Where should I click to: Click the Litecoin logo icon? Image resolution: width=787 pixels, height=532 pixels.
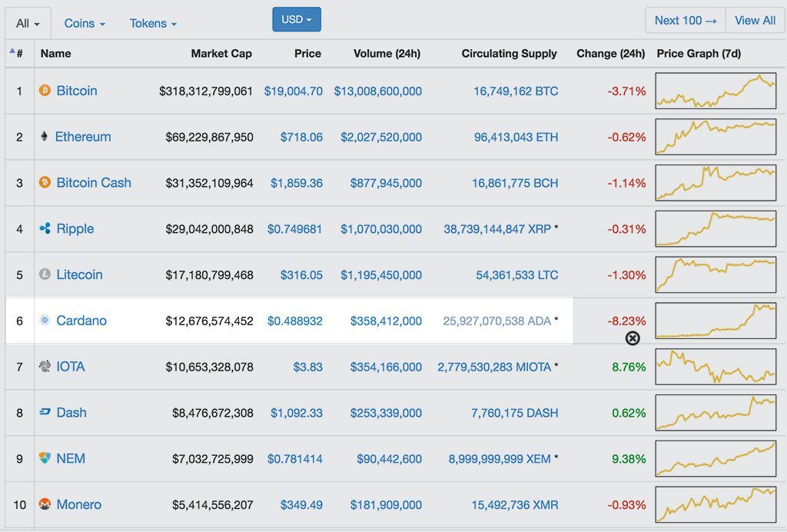pyautogui.click(x=45, y=274)
